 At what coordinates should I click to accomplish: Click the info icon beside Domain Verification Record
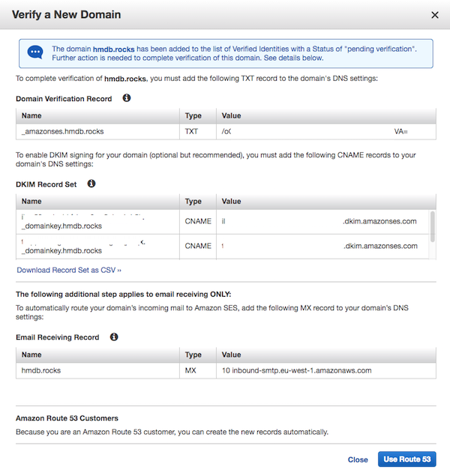click(127, 98)
